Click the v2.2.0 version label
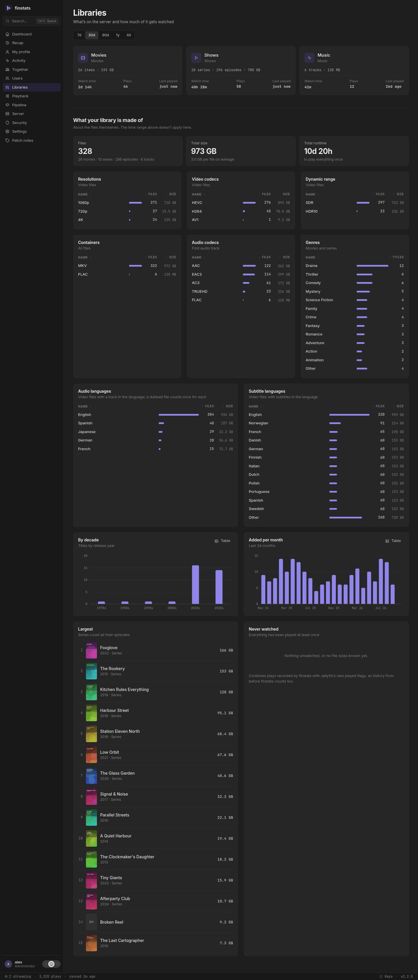Image resolution: width=418 pixels, height=980 pixels. click(x=407, y=976)
